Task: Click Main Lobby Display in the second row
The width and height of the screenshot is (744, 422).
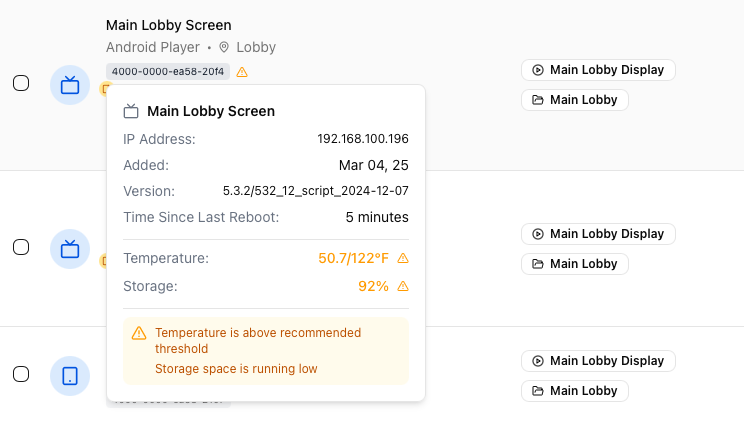Action: click(x=598, y=234)
